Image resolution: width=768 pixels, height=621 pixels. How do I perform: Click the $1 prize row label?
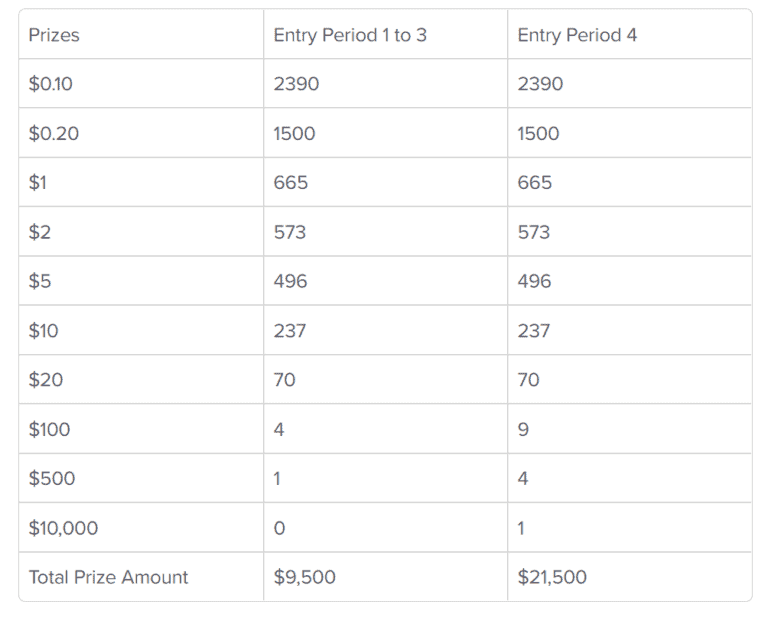[38, 182]
